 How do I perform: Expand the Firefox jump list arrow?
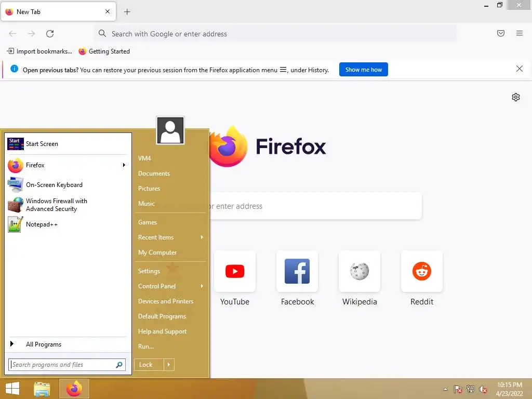point(124,165)
